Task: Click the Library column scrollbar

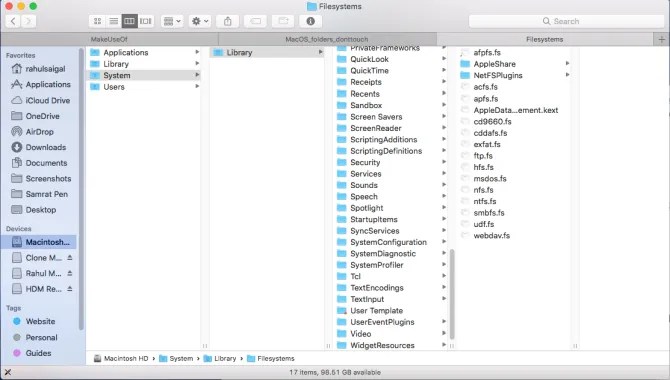Action: point(452,294)
